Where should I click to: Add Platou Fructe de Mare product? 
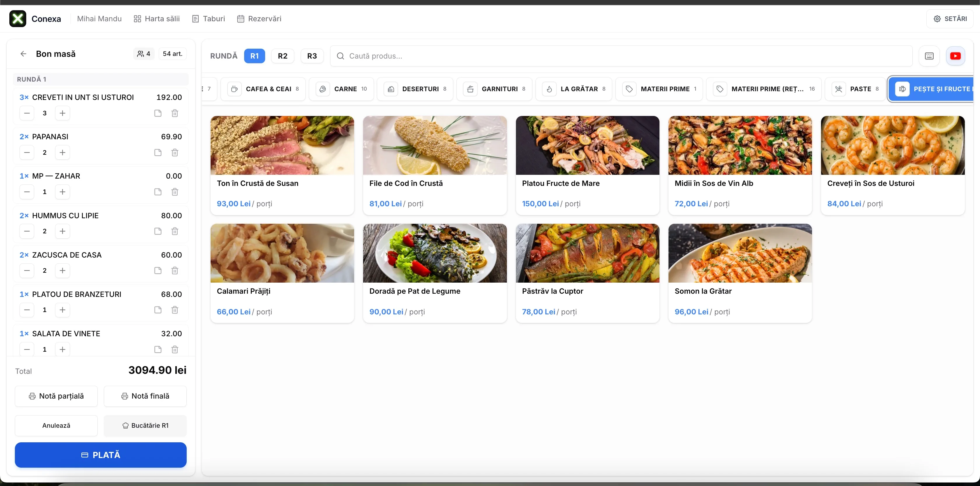[x=587, y=165]
